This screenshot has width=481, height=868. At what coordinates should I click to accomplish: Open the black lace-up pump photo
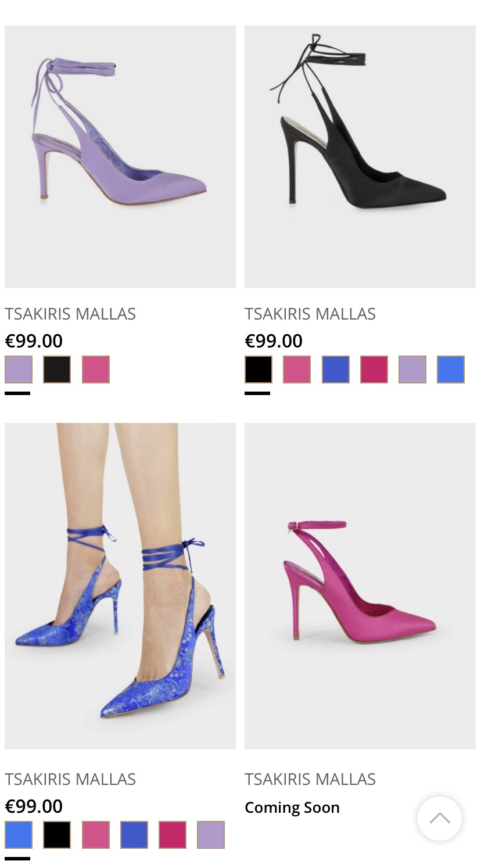[x=360, y=157]
